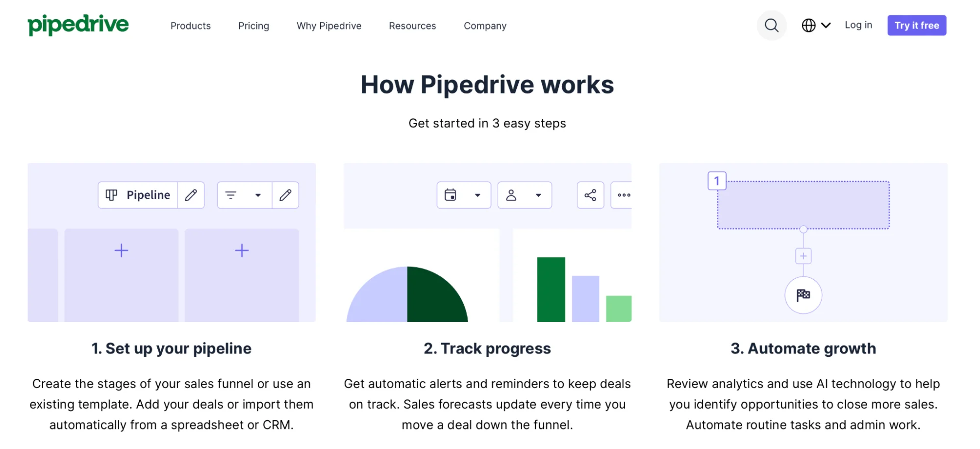Open the Resources menu
Image resolution: width=980 pixels, height=449 pixels.
coord(412,26)
